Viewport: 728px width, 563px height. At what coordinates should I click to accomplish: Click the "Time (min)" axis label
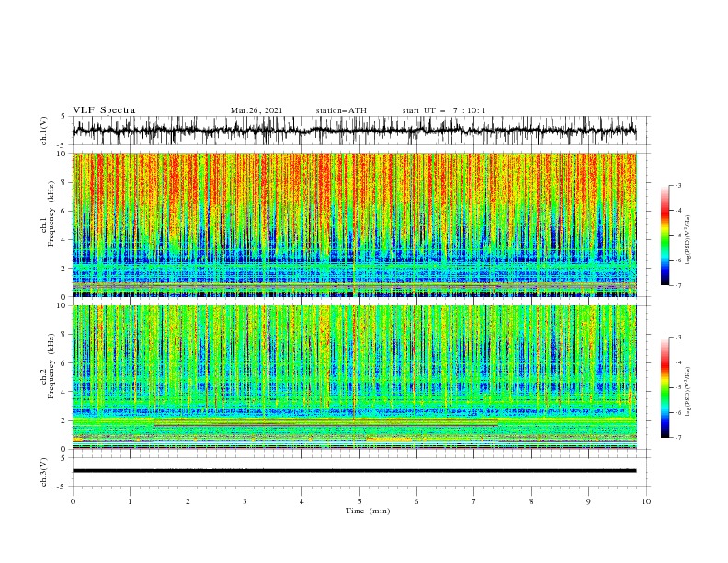(368, 511)
